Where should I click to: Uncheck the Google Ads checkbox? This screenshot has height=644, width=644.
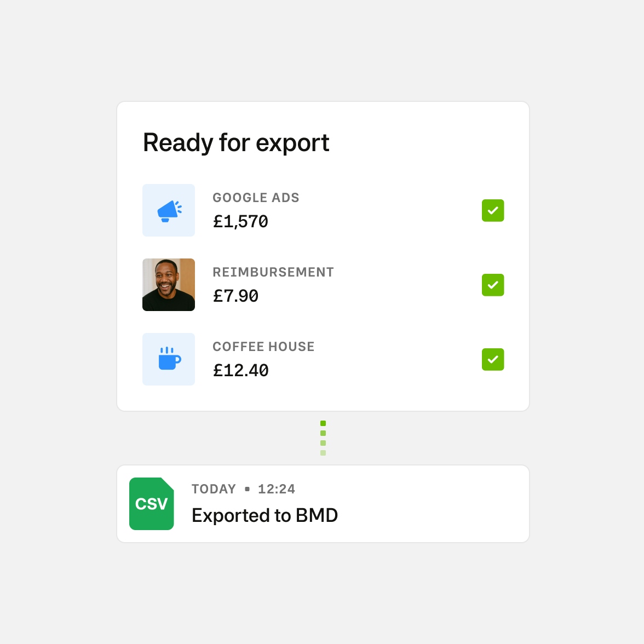493,211
